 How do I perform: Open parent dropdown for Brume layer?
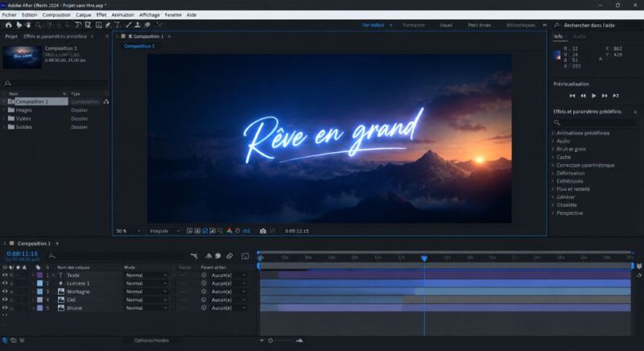click(x=228, y=308)
